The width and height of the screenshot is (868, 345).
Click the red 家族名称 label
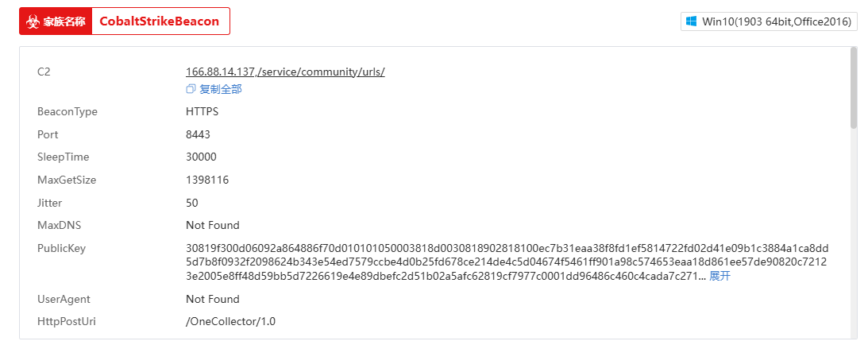pyautogui.click(x=64, y=21)
